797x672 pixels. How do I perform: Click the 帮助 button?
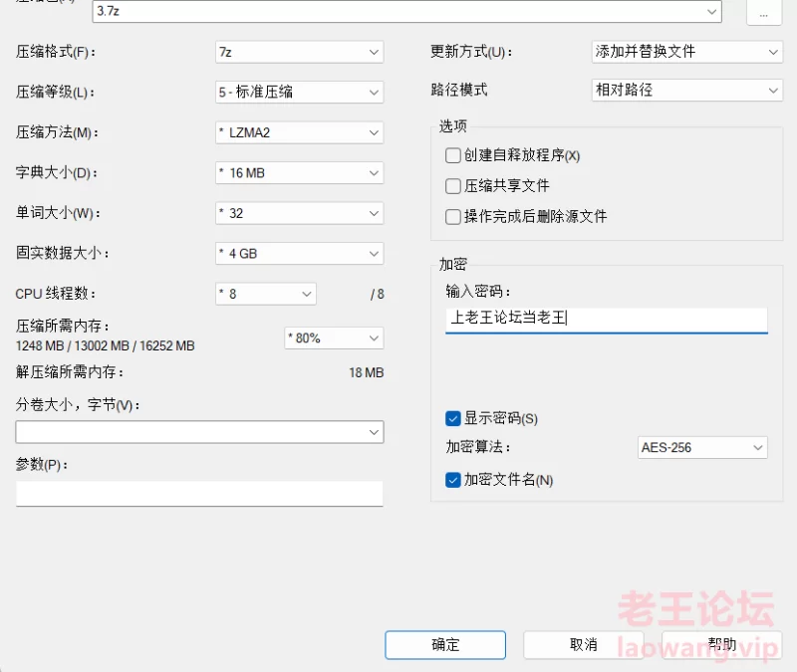(721, 645)
